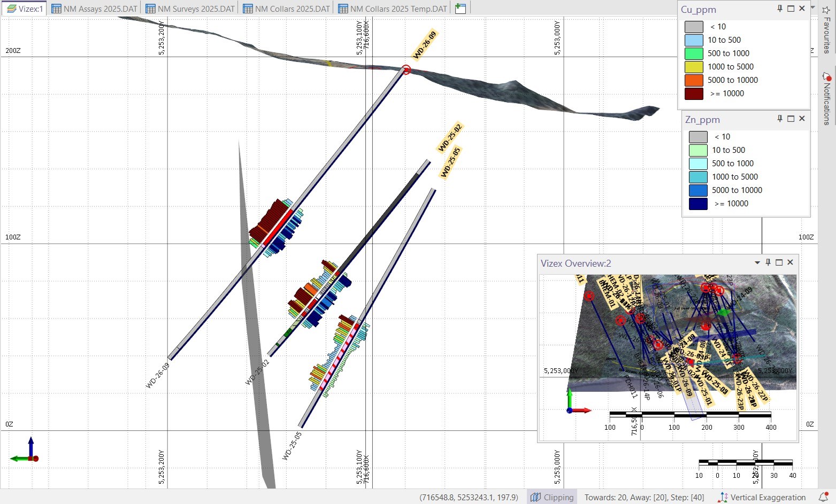The width and height of the screenshot is (836, 504).
Task: Open the NM Collars 2025 Temp.DAT tab
Action: pos(393,9)
